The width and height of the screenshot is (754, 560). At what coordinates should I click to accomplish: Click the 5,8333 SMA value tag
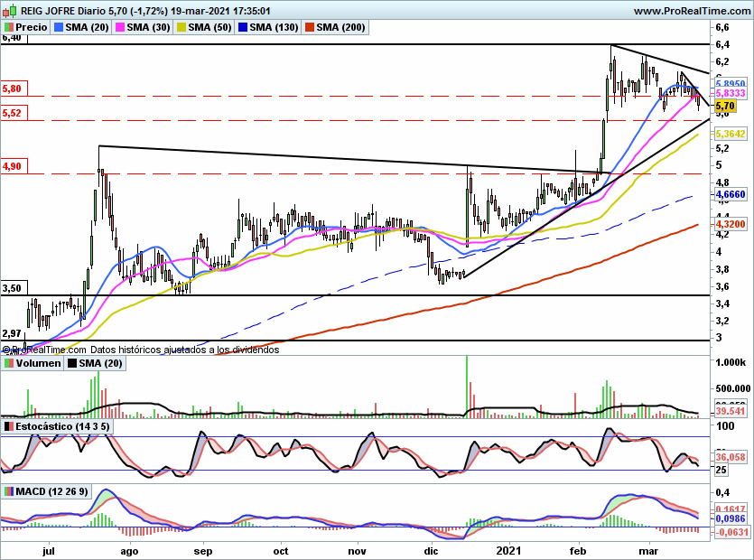tap(731, 93)
